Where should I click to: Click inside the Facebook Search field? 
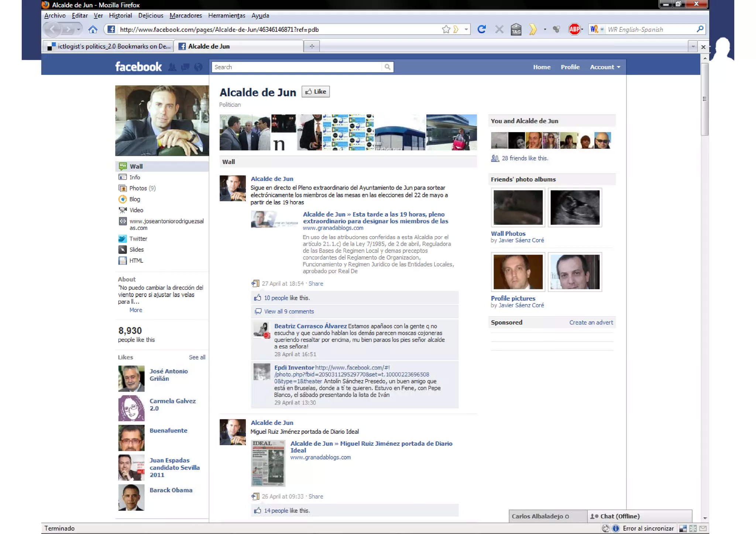pyautogui.click(x=297, y=67)
